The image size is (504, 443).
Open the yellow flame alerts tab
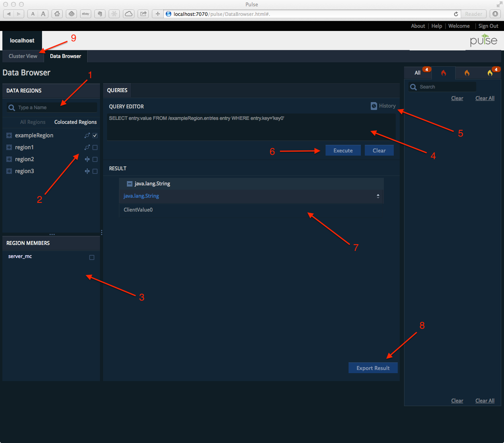pos(490,73)
